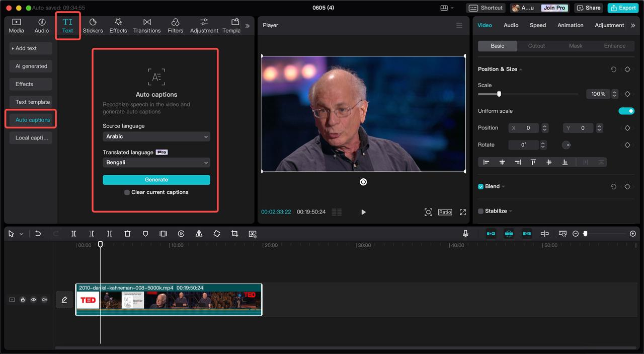Open the Ratio selector

(x=445, y=212)
